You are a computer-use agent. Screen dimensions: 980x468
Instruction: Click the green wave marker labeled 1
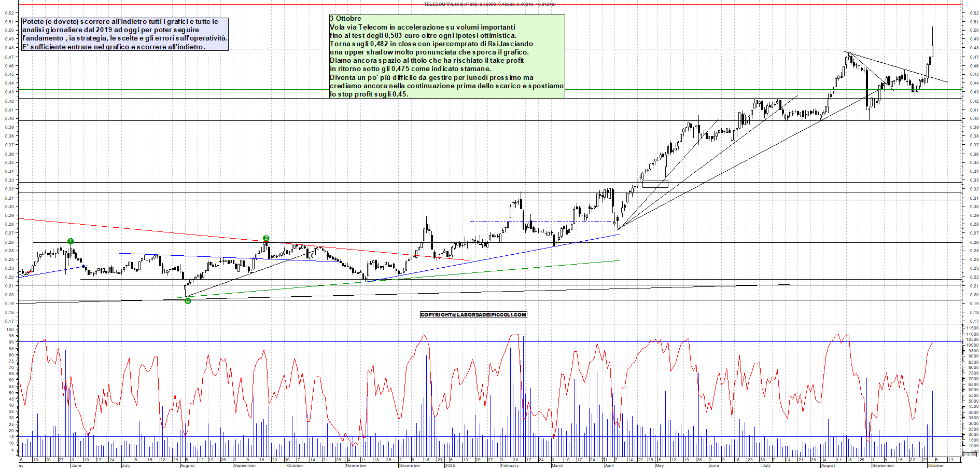click(71, 241)
